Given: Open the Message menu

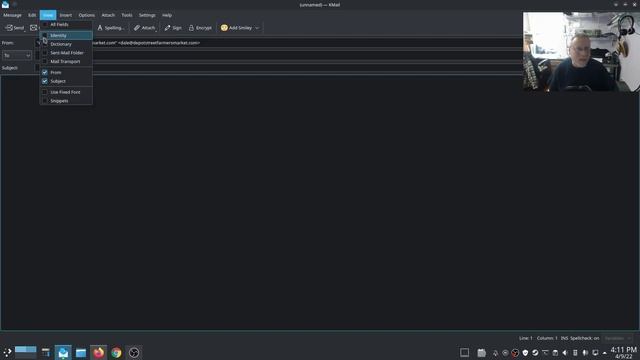Looking at the screenshot, I should pos(12,15).
